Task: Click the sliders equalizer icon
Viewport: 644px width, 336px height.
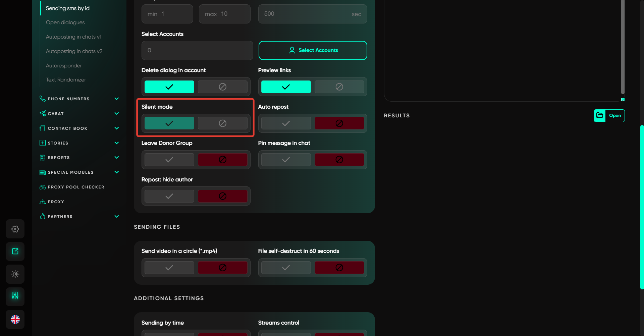Action: [15, 296]
